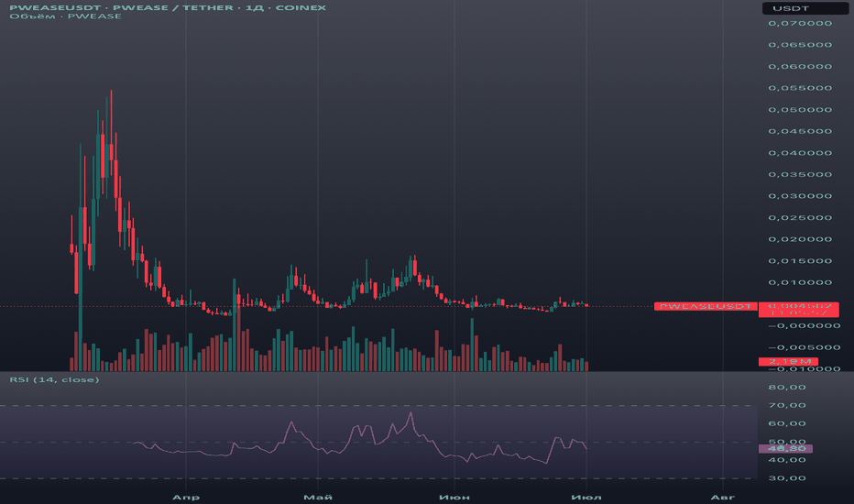Click the 0,070000 price scale label

pos(799,23)
